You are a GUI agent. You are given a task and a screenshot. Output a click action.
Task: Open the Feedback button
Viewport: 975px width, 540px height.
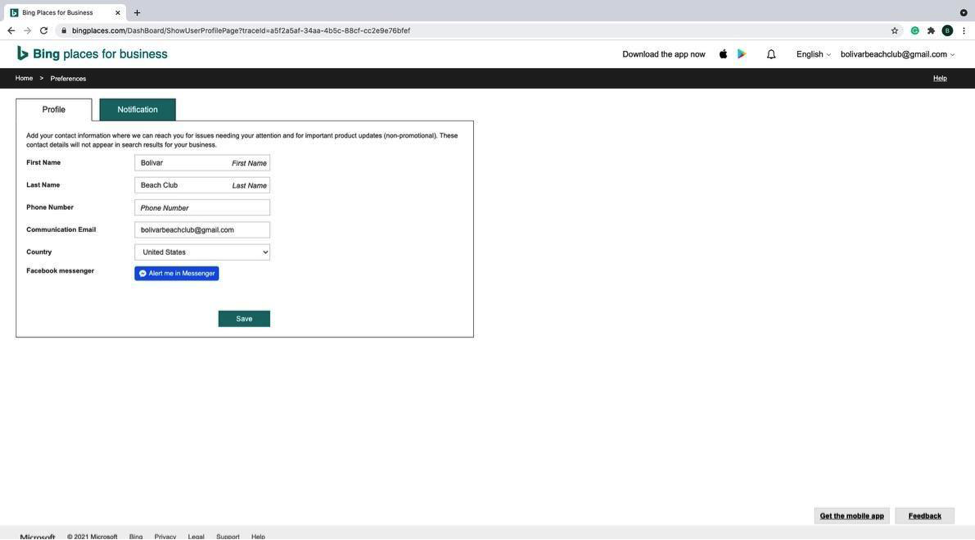(x=925, y=516)
